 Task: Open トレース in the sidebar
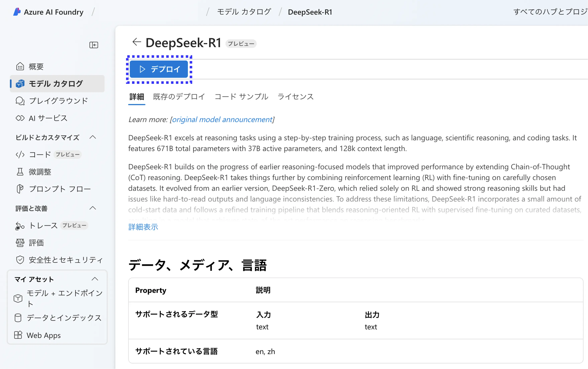coord(57,226)
